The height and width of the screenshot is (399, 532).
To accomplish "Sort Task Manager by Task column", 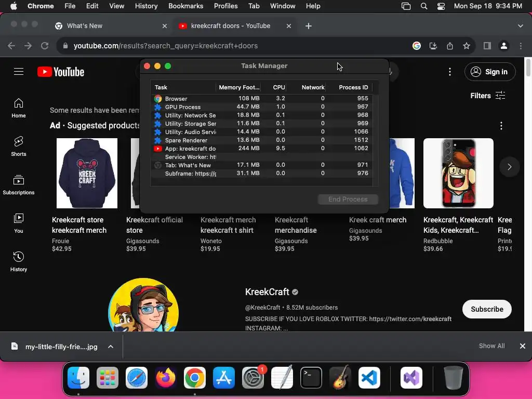I will coord(183,87).
